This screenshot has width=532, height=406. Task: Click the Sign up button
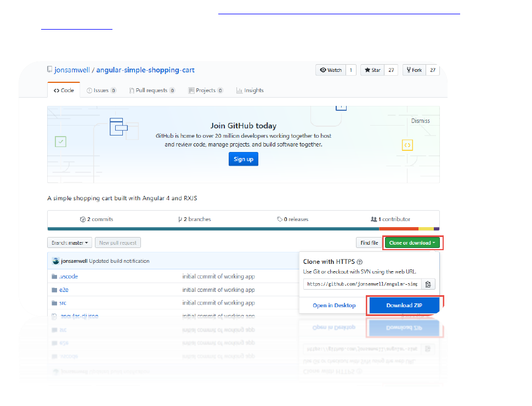coord(244,159)
